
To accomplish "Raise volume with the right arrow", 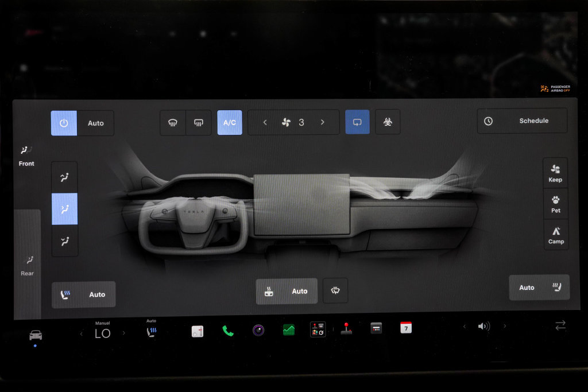I will (x=505, y=326).
